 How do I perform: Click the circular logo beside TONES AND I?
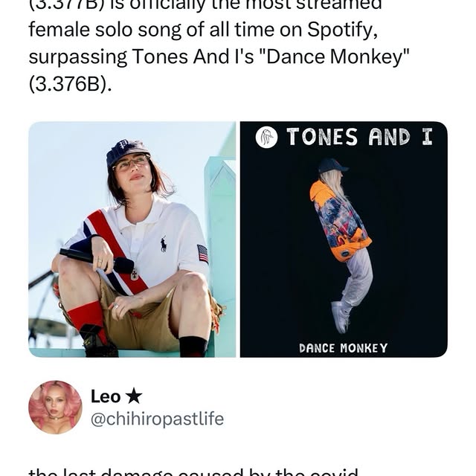click(x=266, y=137)
